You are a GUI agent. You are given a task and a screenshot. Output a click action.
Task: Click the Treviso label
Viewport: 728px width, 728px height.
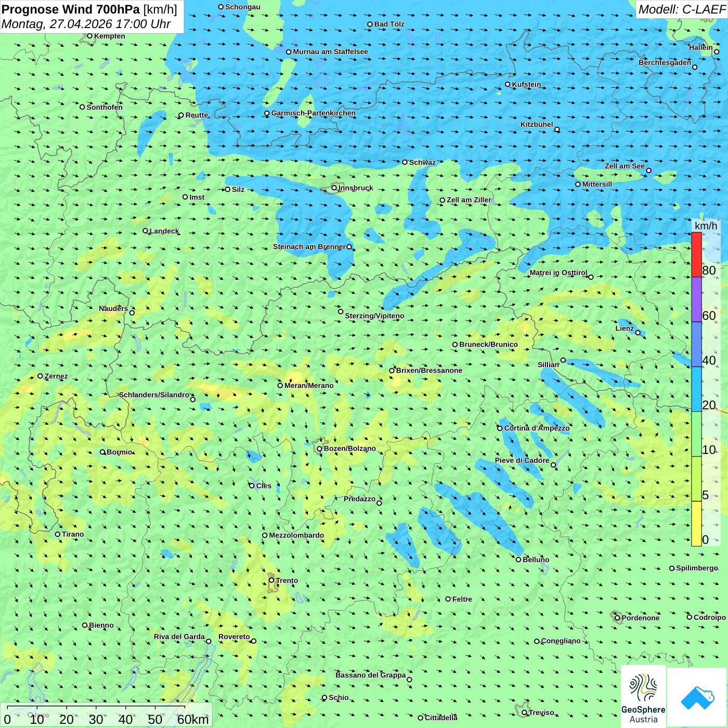click(541, 712)
